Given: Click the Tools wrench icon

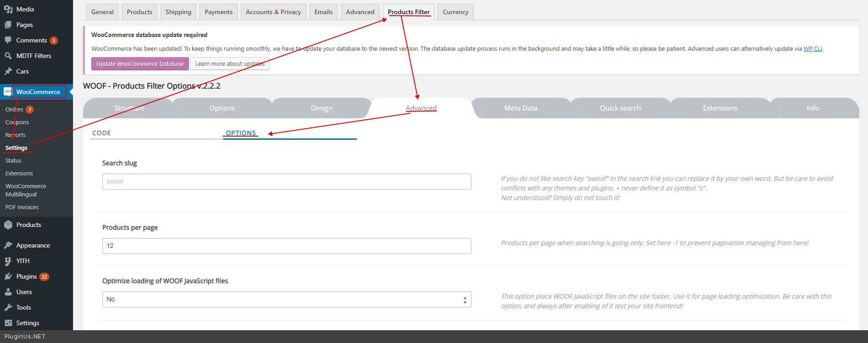Looking at the screenshot, I should pyautogui.click(x=8, y=307).
